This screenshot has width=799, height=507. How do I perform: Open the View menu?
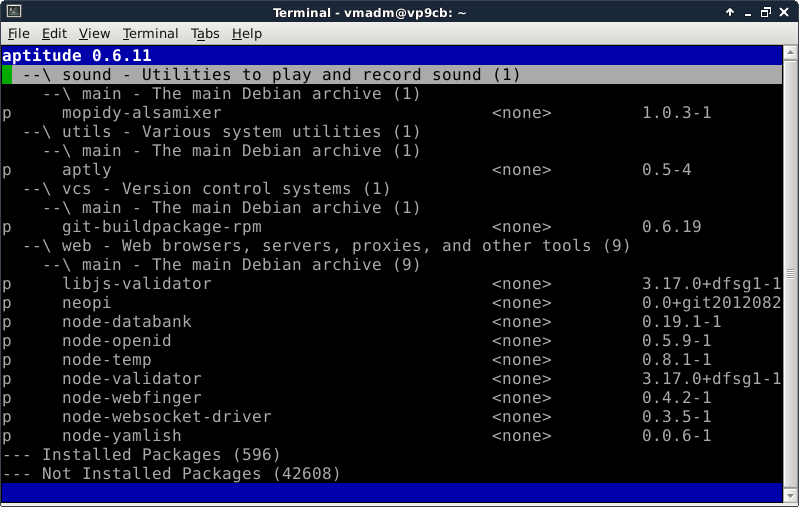(x=95, y=33)
